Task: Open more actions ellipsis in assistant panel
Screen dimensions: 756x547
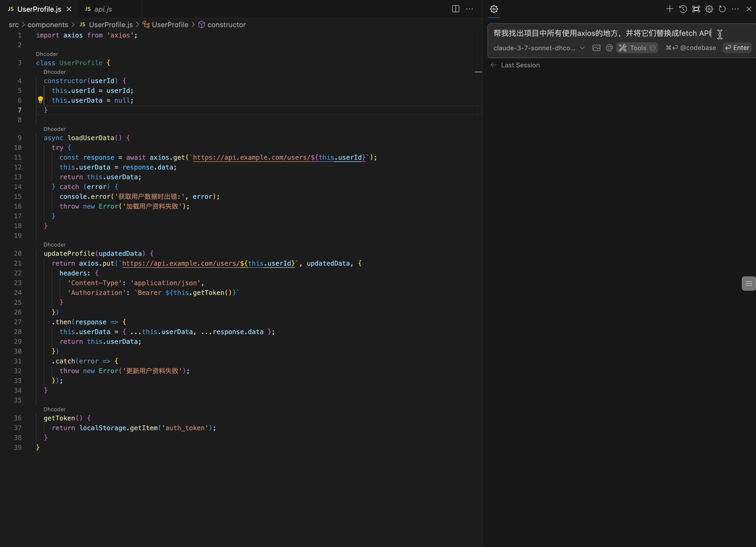Action: click(x=735, y=9)
